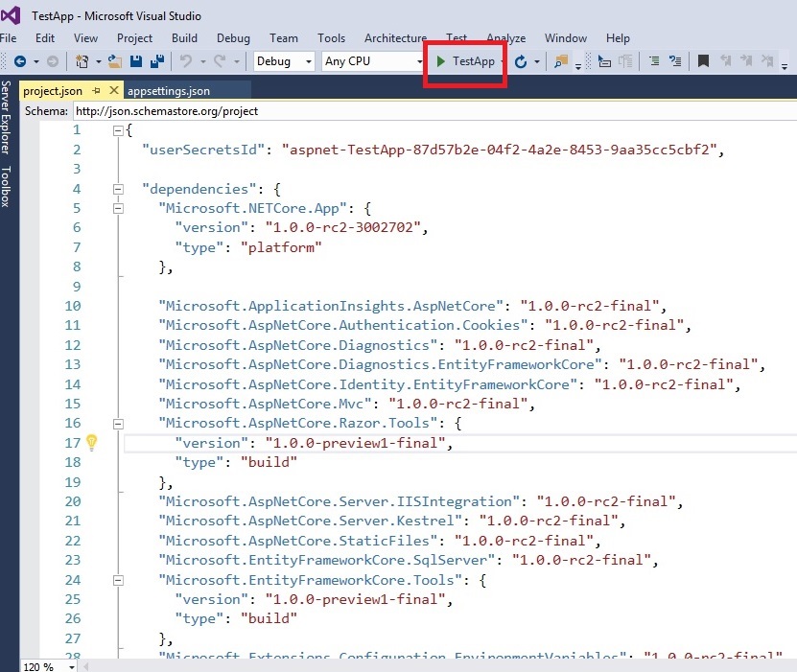The image size is (797, 672).
Task: Open the Any CPU platform dropdown
Action: tap(419, 62)
